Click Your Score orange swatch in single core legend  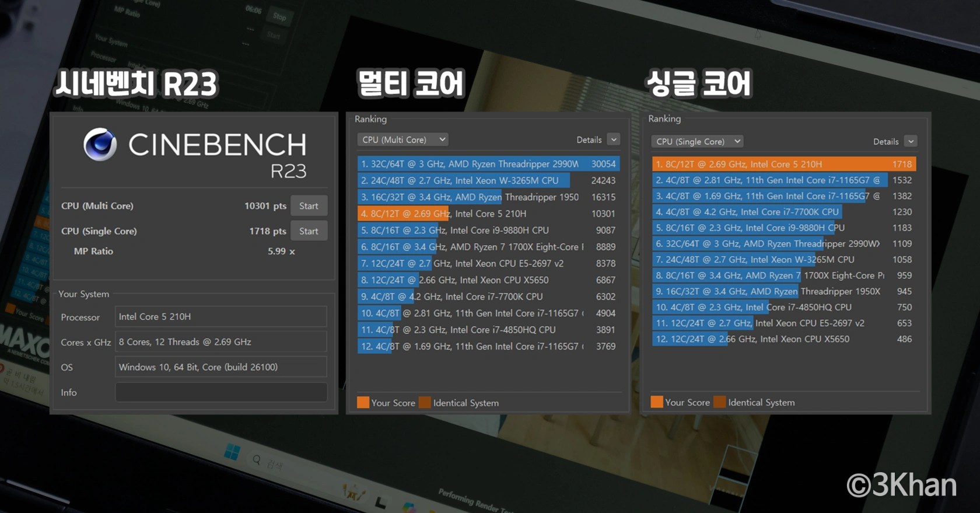(657, 402)
